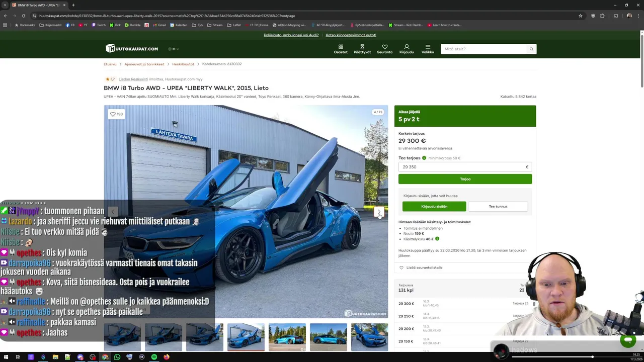This screenshot has width=644, height=362.
Task: Click the Tarjoa bid button
Action: point(465,179)
